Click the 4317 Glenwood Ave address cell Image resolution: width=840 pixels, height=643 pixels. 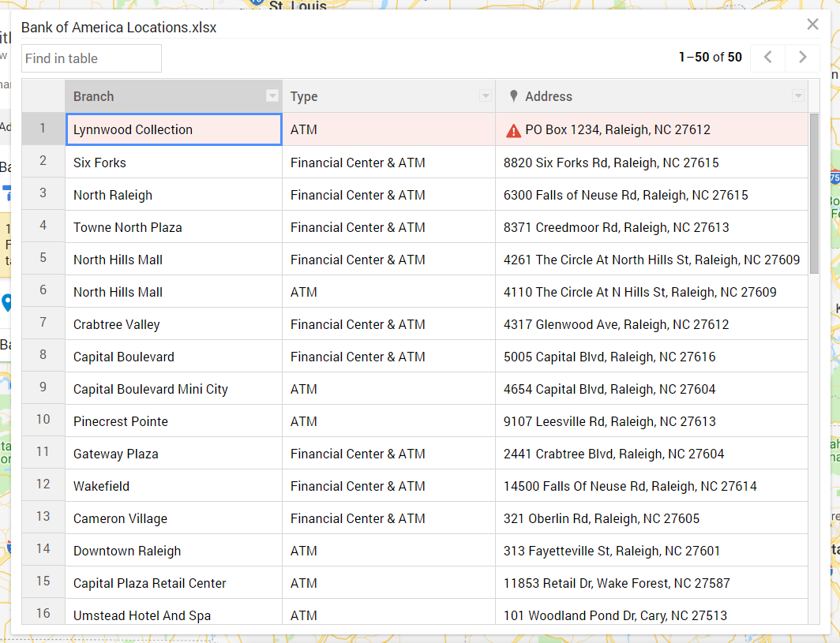(x=651, y=324)
